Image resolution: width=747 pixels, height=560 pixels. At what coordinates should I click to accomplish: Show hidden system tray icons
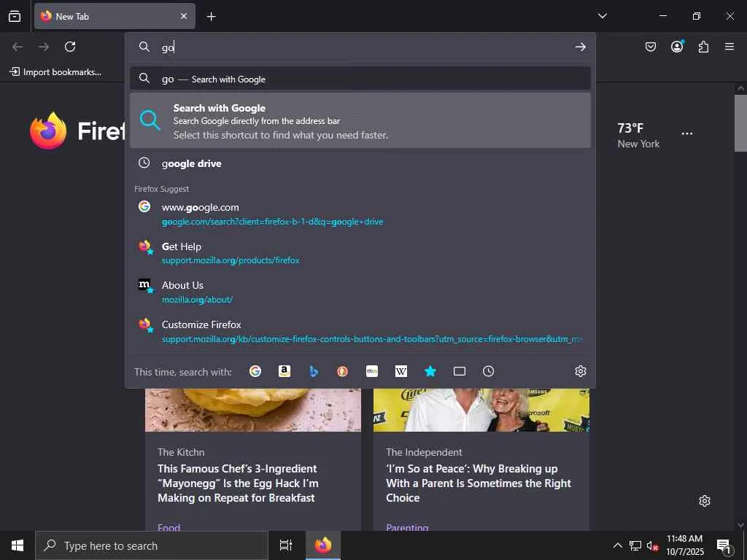(x=617, y=545)
